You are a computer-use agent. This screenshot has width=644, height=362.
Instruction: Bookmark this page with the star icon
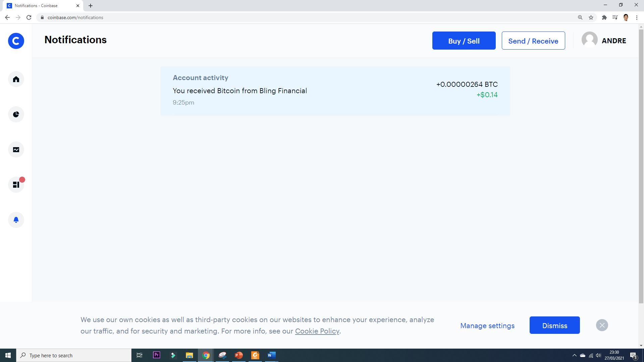tap(591, 17)
